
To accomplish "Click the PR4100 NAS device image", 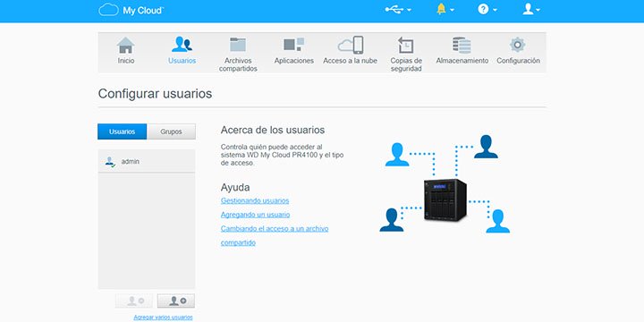I will pyautogui.click(x=445, y=199).
